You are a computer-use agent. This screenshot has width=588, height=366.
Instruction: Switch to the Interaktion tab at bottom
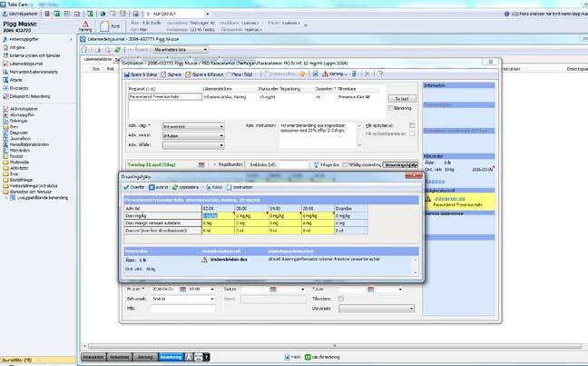coord(93,357)
